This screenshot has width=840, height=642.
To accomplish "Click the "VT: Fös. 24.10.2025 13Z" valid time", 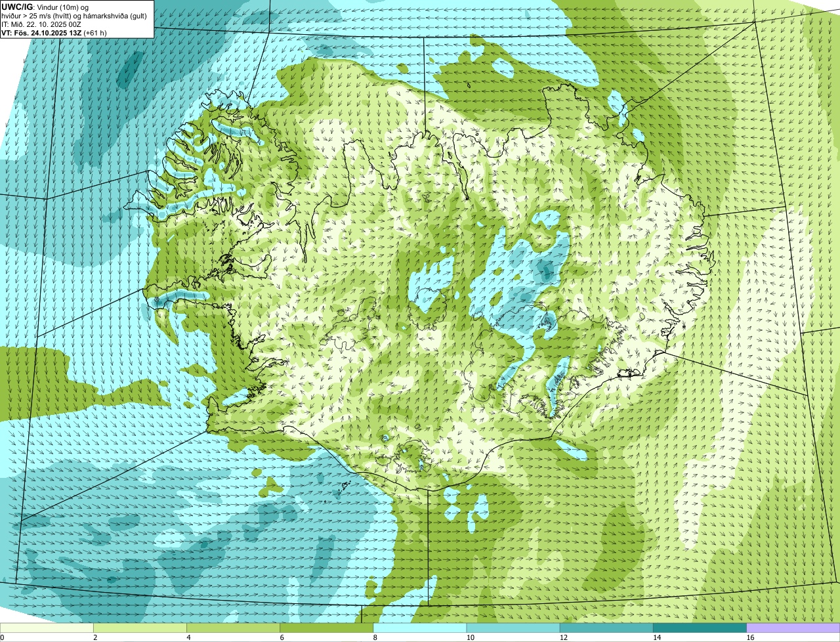I will pyautogui.click(x=41, y=33).
